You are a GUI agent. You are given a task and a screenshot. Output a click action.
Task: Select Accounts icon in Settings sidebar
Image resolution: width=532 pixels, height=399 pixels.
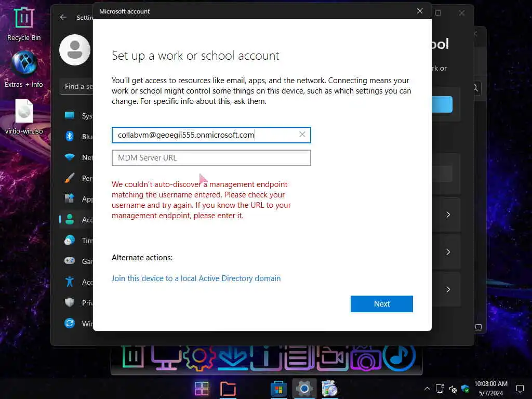coord(70,220)
